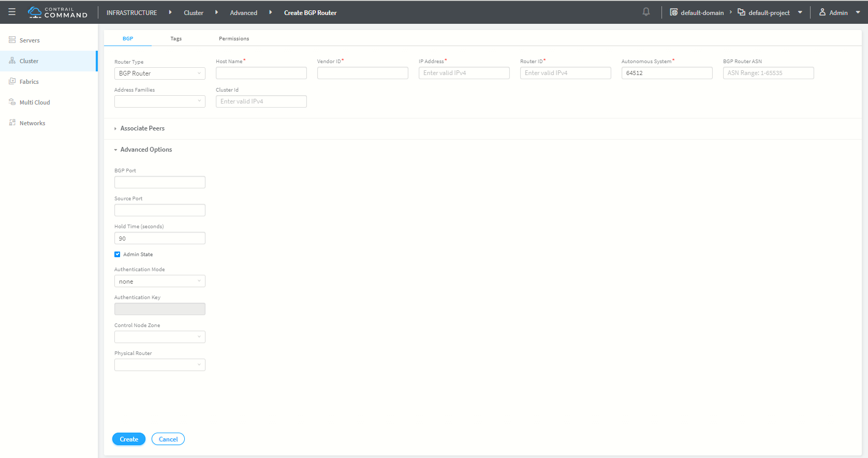The height and width of the screenshot is (458, 868).
Task: Switch to the Permissions tab
Action: [x=234, y=38]
